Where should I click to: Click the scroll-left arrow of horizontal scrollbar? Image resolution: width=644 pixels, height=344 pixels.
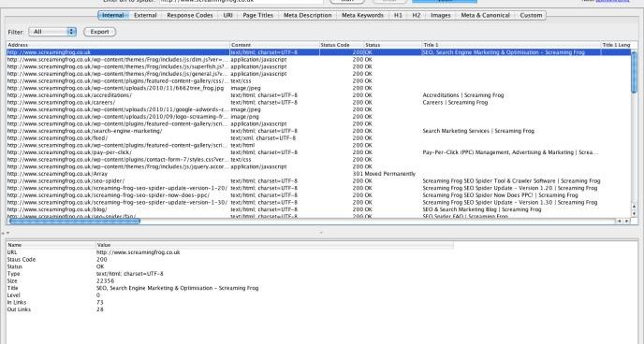(x=620, y=221)
